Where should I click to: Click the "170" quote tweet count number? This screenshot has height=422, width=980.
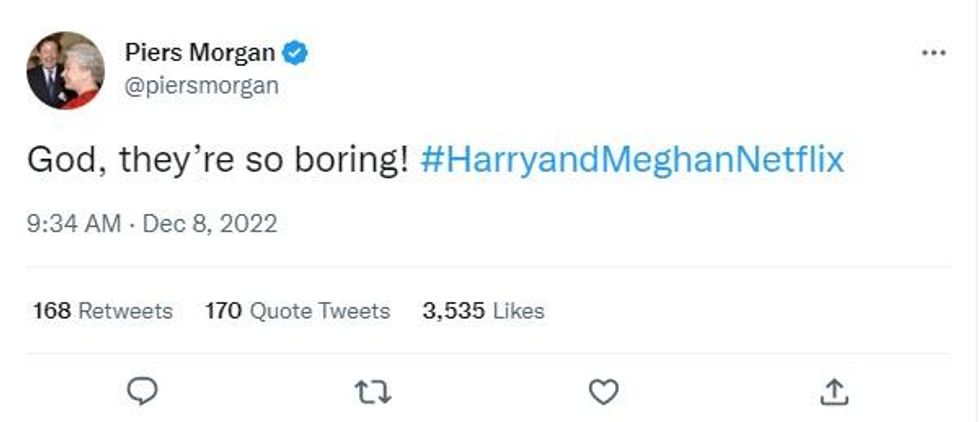(223, 311)
